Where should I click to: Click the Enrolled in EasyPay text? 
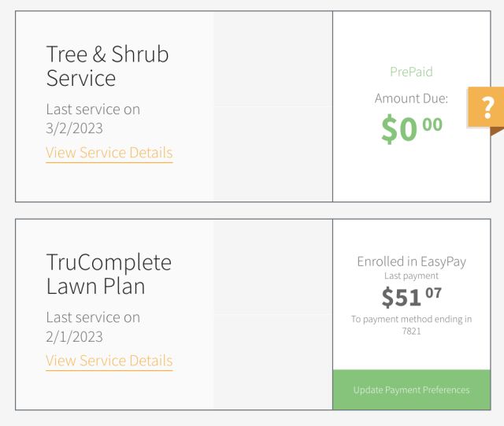click(x=411, y=261)
